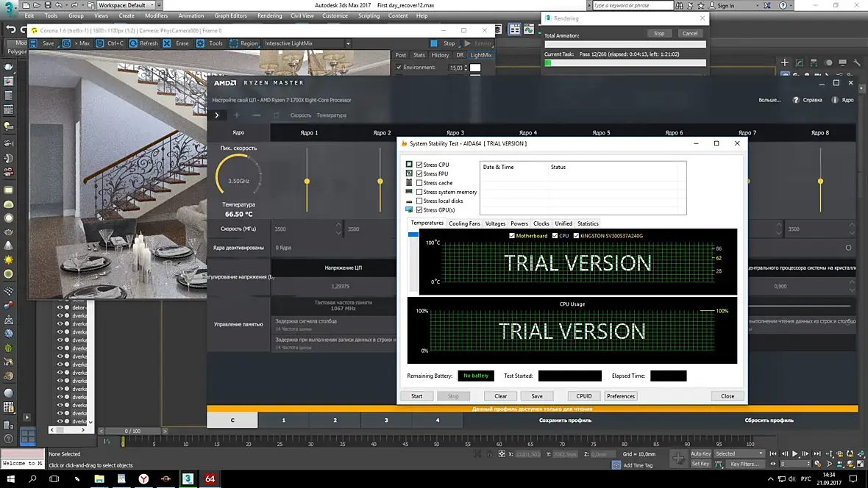Click the Copy (Ctrl+C) icon in Corona
Screen dimensions: 868x488
[x=99, y=43]
